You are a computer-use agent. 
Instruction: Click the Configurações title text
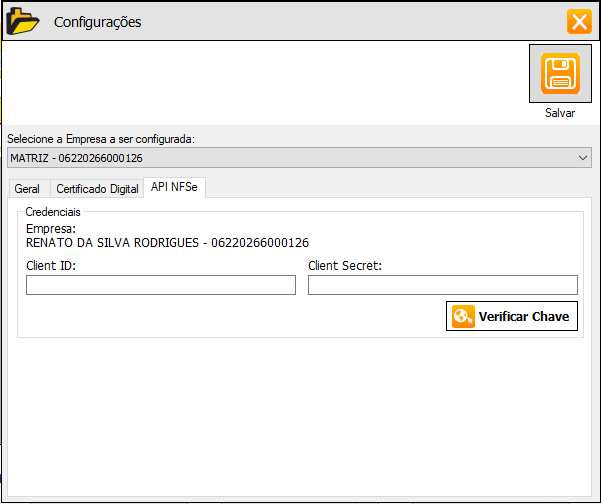[97, 22]
